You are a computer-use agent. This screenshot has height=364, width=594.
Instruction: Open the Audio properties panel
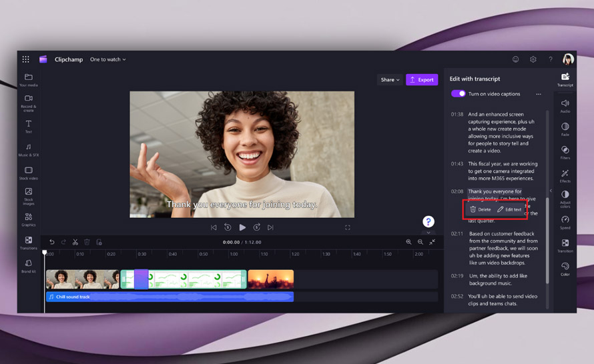pyautogui.click(x=565, y=106)
